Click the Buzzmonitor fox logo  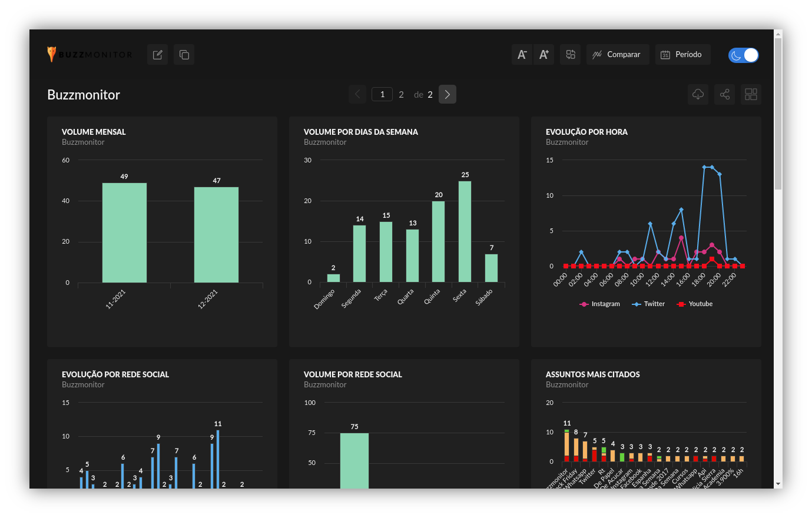52,54
